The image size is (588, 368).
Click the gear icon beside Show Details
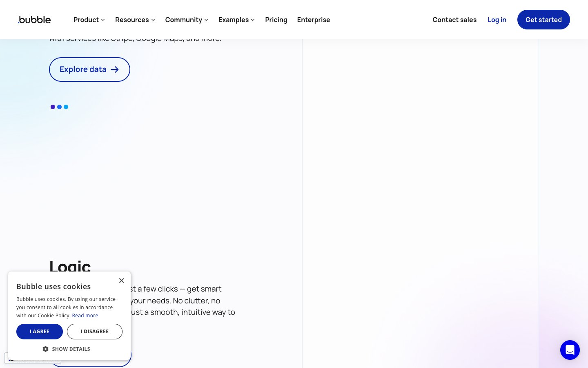pyautogui.click(x=45, y=349)
